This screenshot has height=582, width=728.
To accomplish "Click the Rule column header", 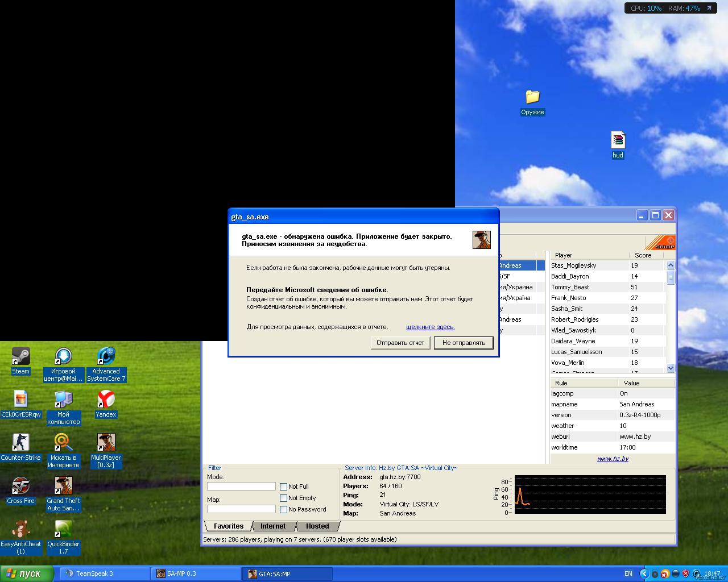I will [584, 383].
